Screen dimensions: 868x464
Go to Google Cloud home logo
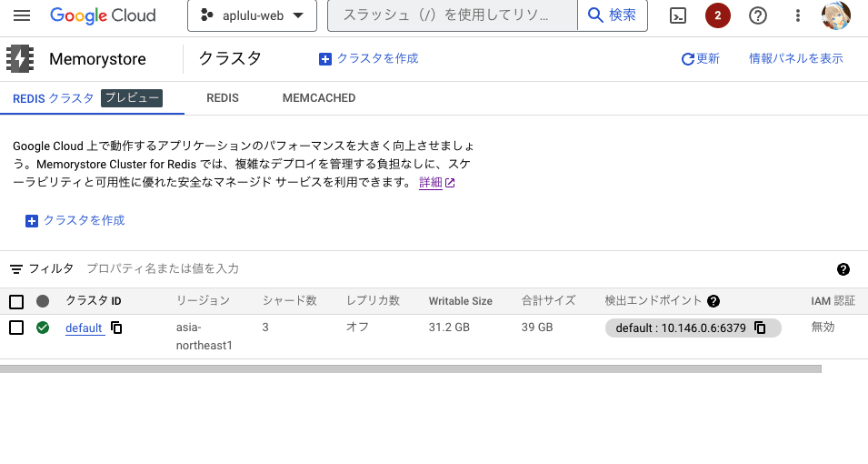103,15
